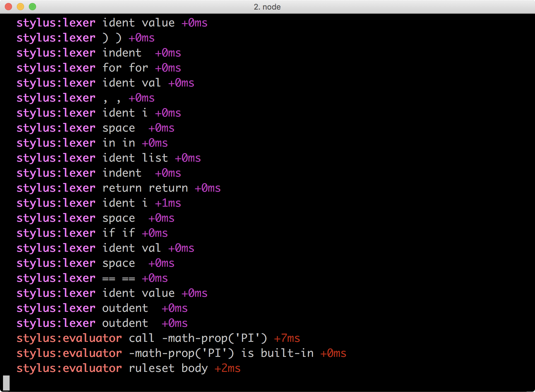
Task: Click the "+2ms" timing value
Action: coord(228,368)
